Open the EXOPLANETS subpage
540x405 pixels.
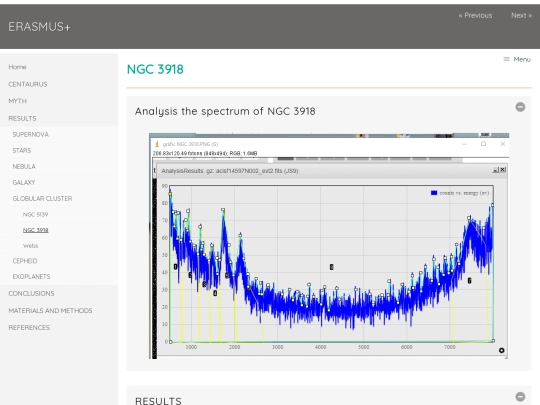[31, 277]
